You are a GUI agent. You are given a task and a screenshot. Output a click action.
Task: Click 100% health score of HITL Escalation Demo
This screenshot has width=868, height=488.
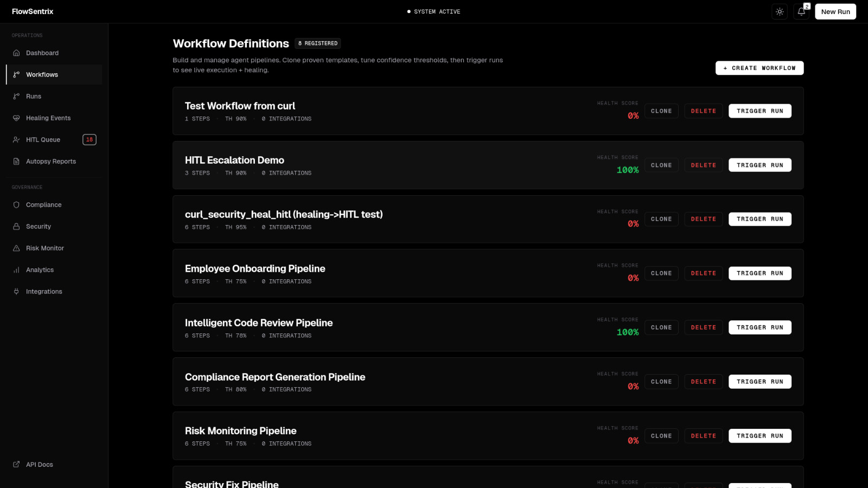click(628, 170)
